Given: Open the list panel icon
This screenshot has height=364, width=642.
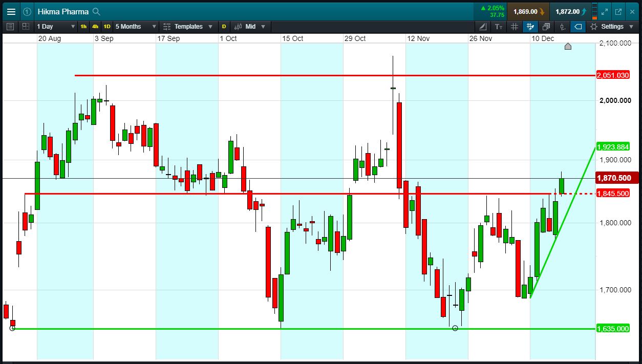Looking at the screenshot, I should 11,27.
